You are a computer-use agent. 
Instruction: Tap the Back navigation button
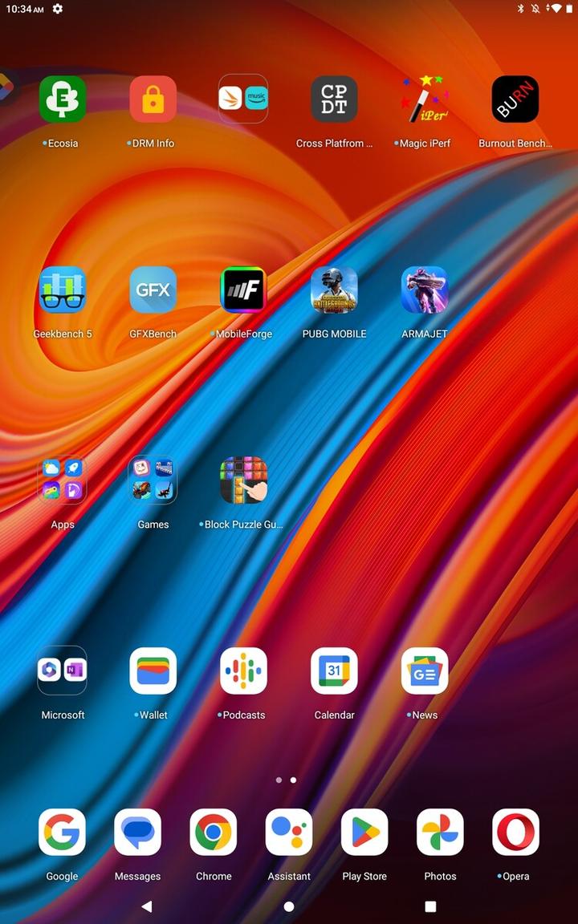point(147,906)
